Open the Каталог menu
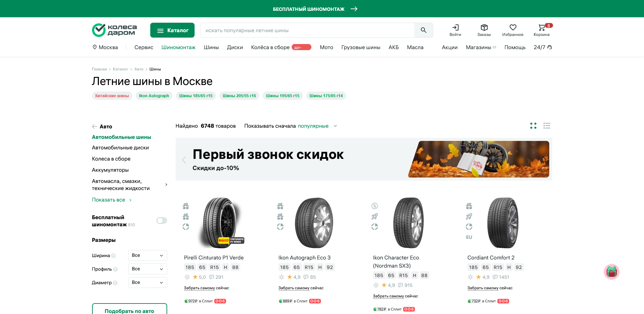 pyautogui.click(x=172, y=30)
